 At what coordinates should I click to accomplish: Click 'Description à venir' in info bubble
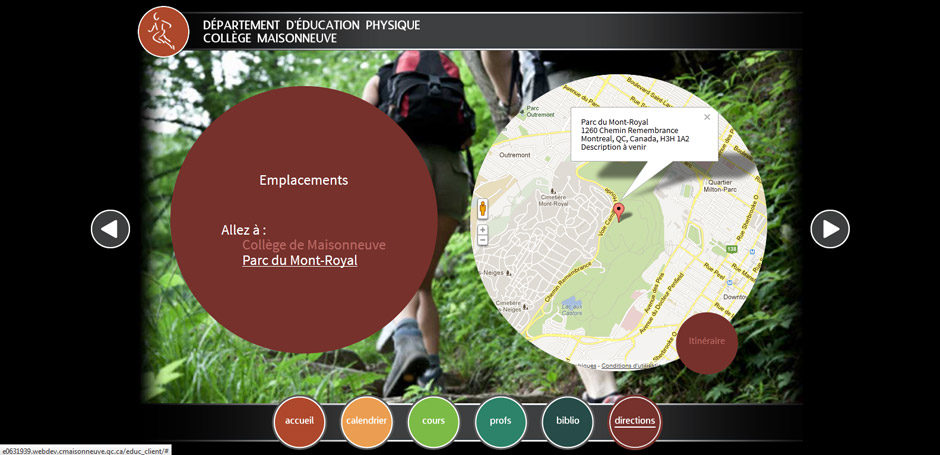pos(613,147)
